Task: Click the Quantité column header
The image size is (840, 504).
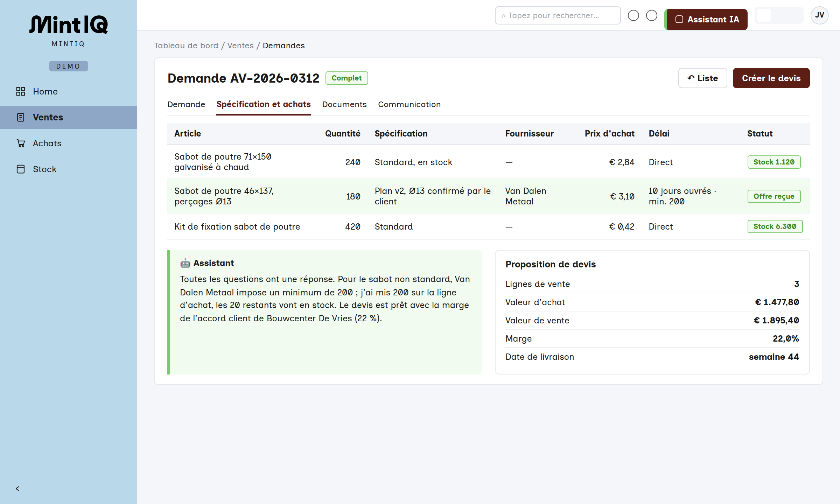Action: tap(343, 133)
